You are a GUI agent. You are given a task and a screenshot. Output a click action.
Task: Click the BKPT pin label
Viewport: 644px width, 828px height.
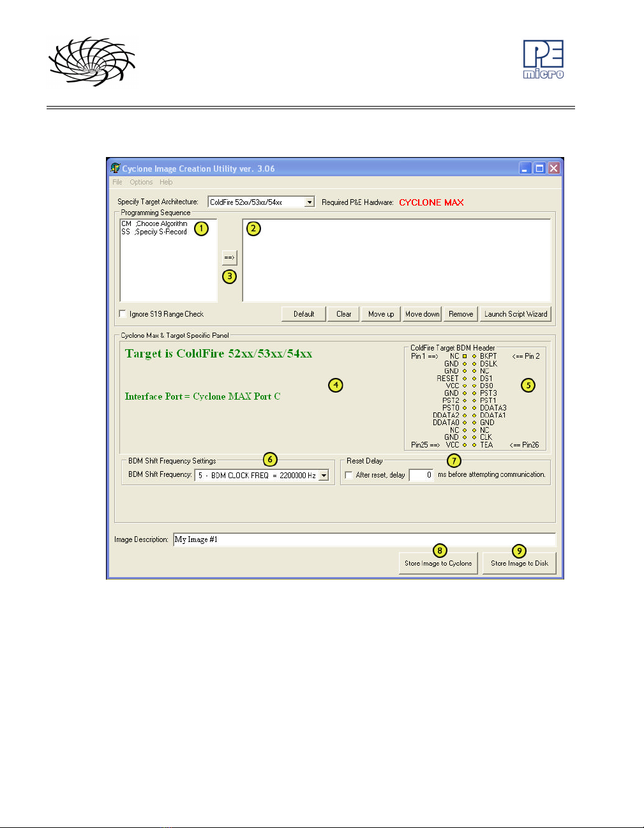tap(488, 356)
